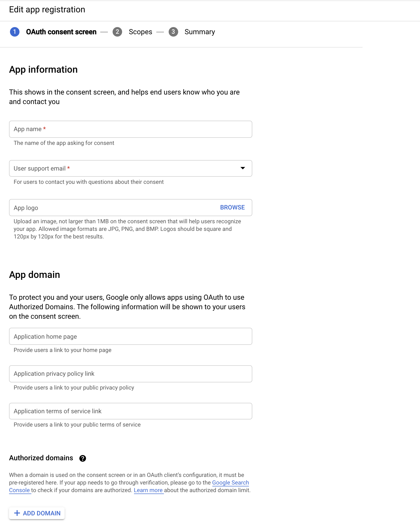420x532 pixels.
Task: Click the plus icon on Add Domain
Action: click(x=17, y=513)
